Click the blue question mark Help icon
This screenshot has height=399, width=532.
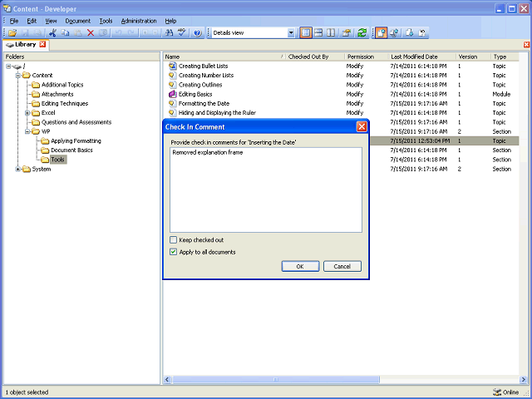(198, 33)
